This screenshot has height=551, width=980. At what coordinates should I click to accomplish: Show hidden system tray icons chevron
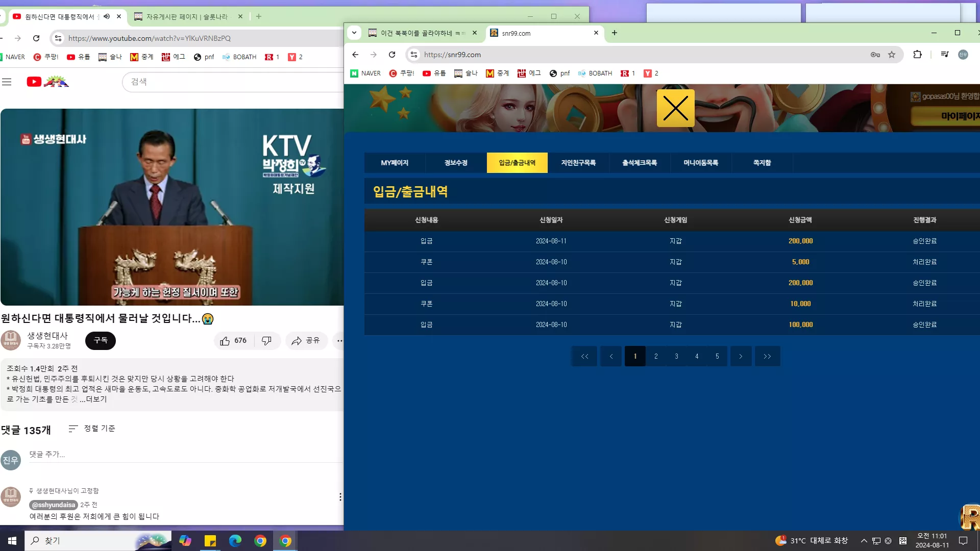[864, 541]
